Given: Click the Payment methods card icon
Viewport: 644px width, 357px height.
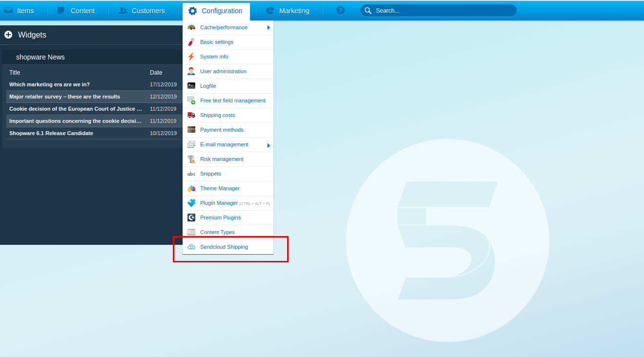Looking at the screenshot, I should click(x=191, y=130).
